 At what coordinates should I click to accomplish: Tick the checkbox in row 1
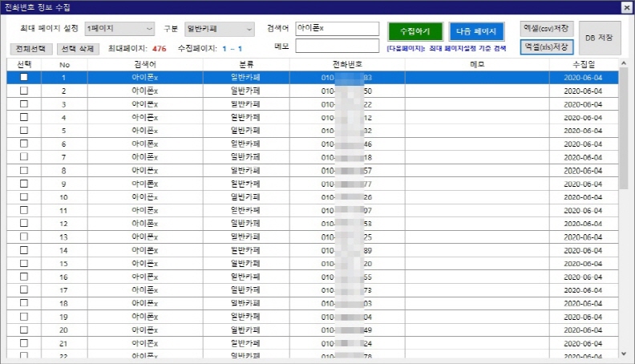pos(24,77)
